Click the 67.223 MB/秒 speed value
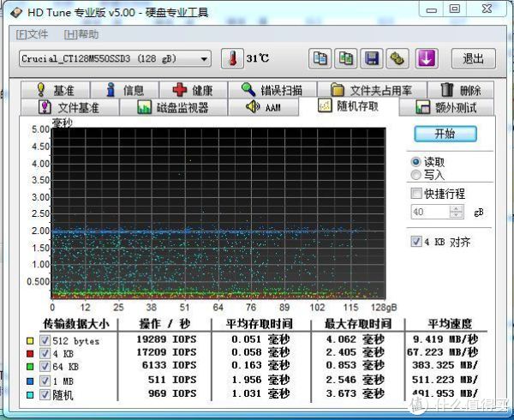 (443, 352)
